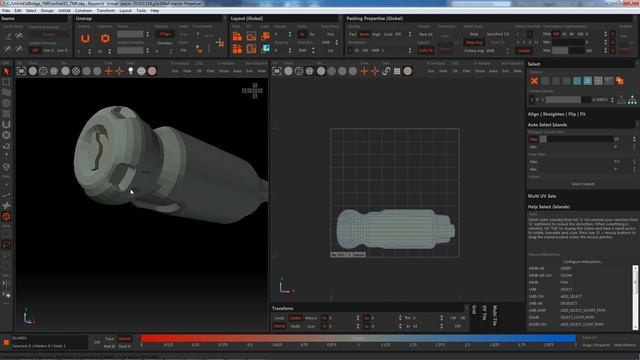
Task: Click the Centre button in Transform panel
Action: pos(296,318)
